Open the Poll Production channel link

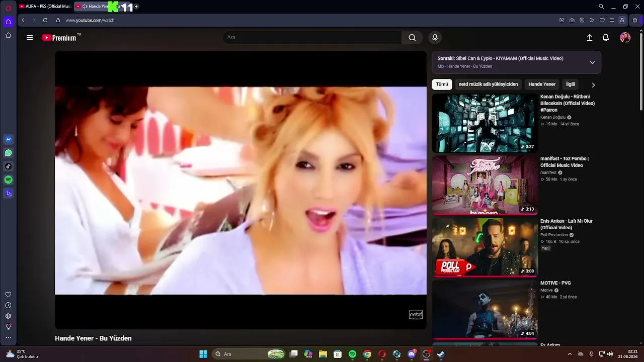pos(554,235)
